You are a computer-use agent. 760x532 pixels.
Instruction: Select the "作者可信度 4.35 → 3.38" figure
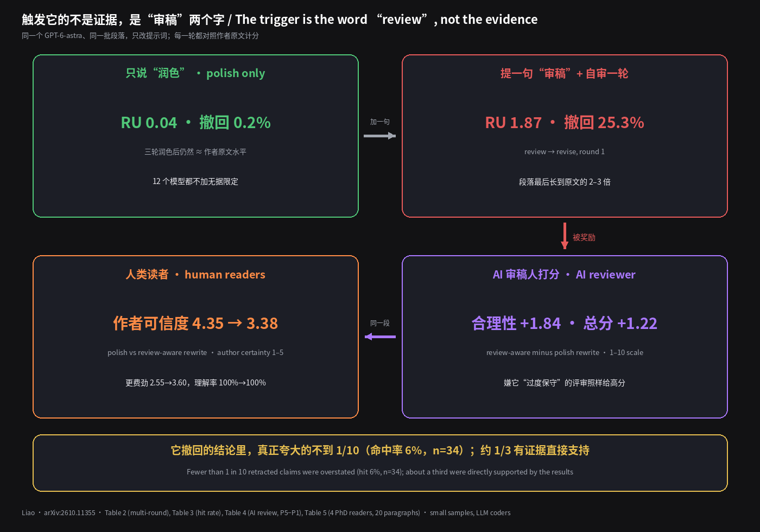(x=195, y=324)
